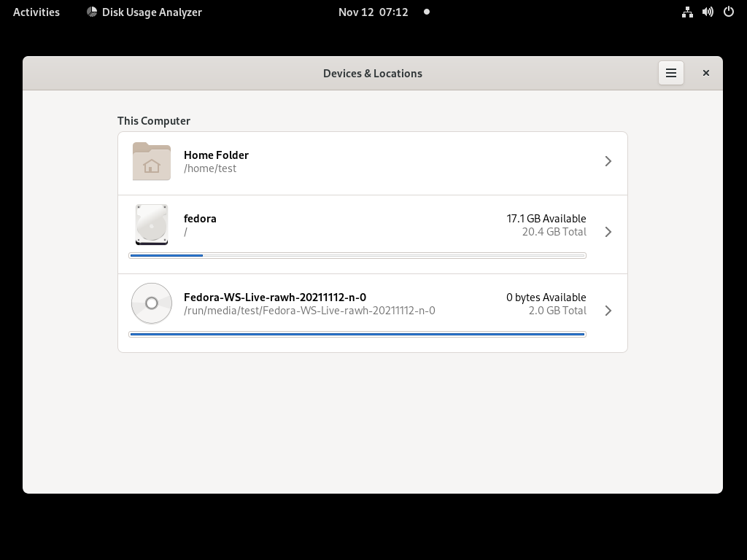Click the Home Folder icon
Viewport: 747px width, 560px height.
(x=152, y=161)
